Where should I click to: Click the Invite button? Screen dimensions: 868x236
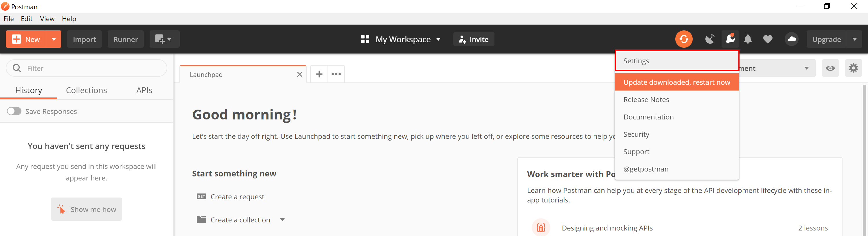coord(473,39)
